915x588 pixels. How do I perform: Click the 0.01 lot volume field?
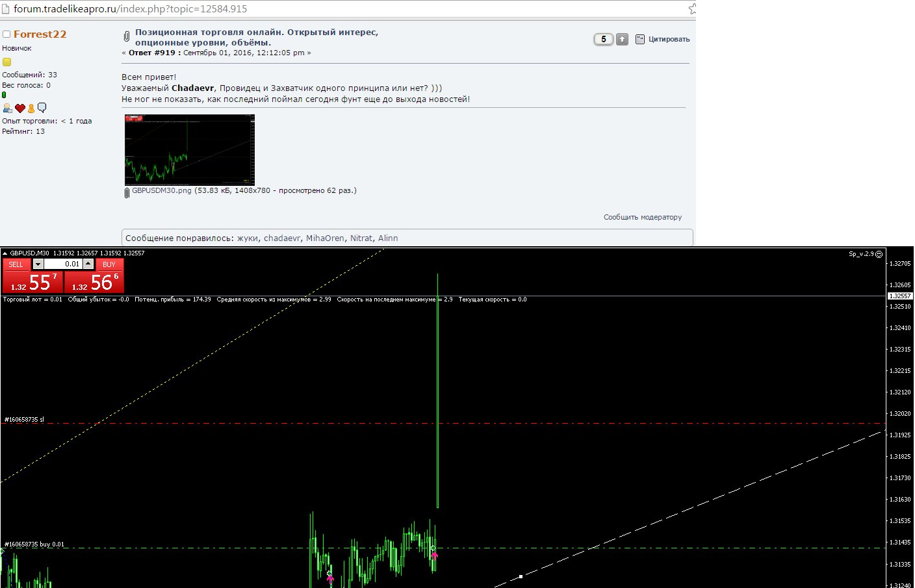pos(63,264)
